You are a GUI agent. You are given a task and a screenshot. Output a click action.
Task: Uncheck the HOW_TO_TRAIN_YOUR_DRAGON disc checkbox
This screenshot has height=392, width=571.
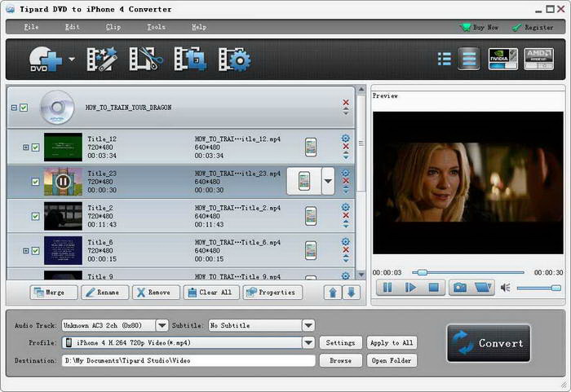(x=24, y=108)
